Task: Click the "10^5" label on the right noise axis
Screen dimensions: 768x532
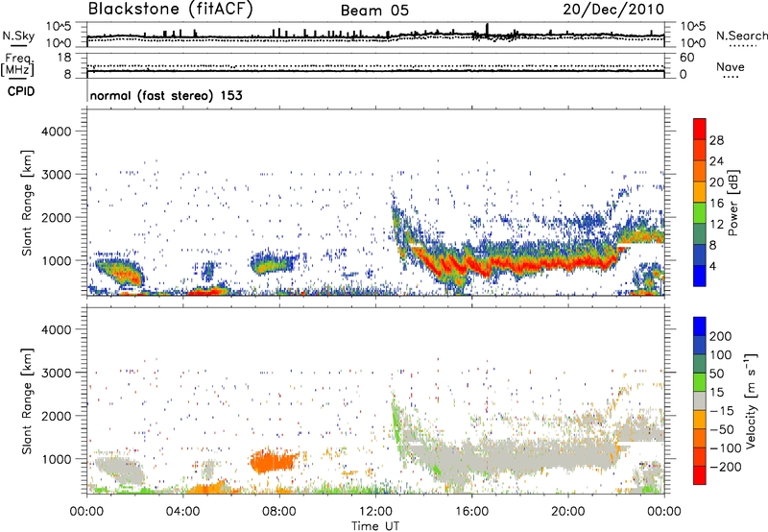Action: [x=693, y=26]
